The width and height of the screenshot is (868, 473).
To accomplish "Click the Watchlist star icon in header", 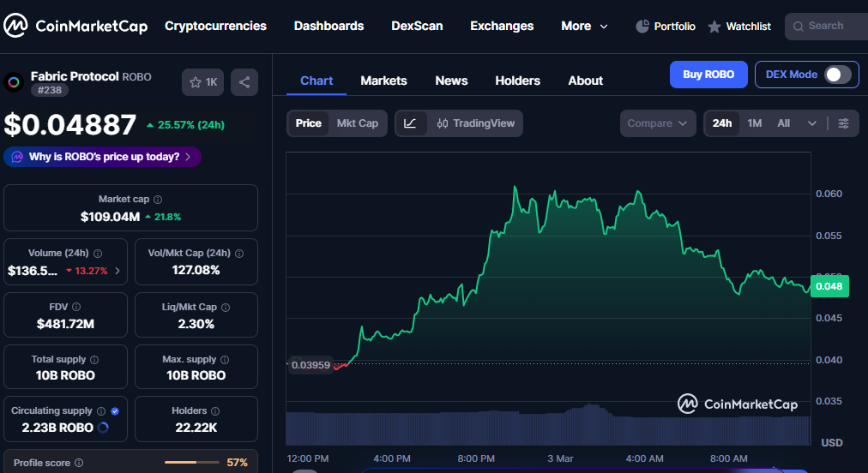I will point(714,27).
